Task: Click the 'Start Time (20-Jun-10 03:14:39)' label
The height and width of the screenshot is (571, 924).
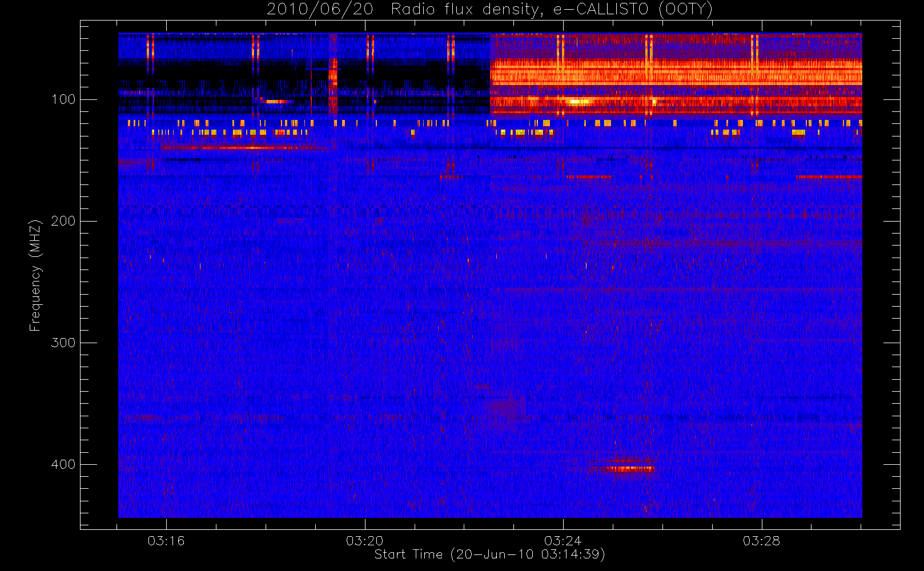Action: coord(489,554)
